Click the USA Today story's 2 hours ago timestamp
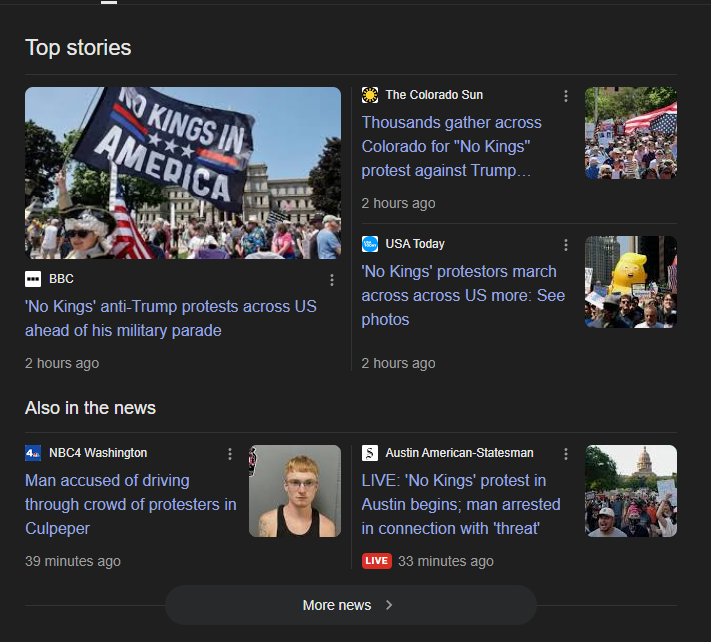The image size is (711, 642). coord(398,363)
